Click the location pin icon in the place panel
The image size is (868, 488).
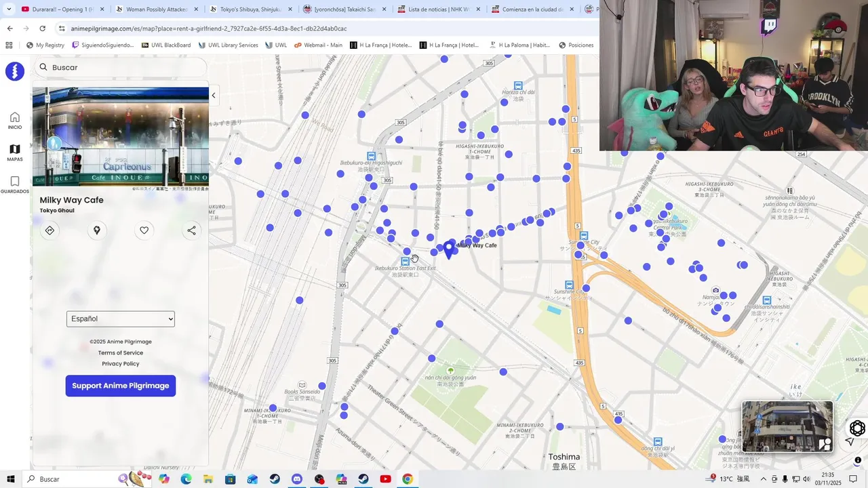click(97, 230)
